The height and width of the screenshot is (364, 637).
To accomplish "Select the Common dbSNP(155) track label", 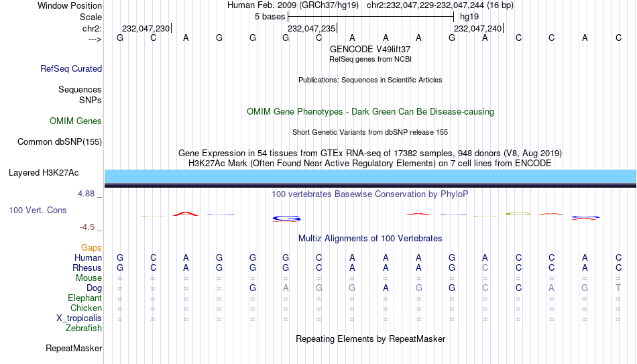I will coord(60,142).
